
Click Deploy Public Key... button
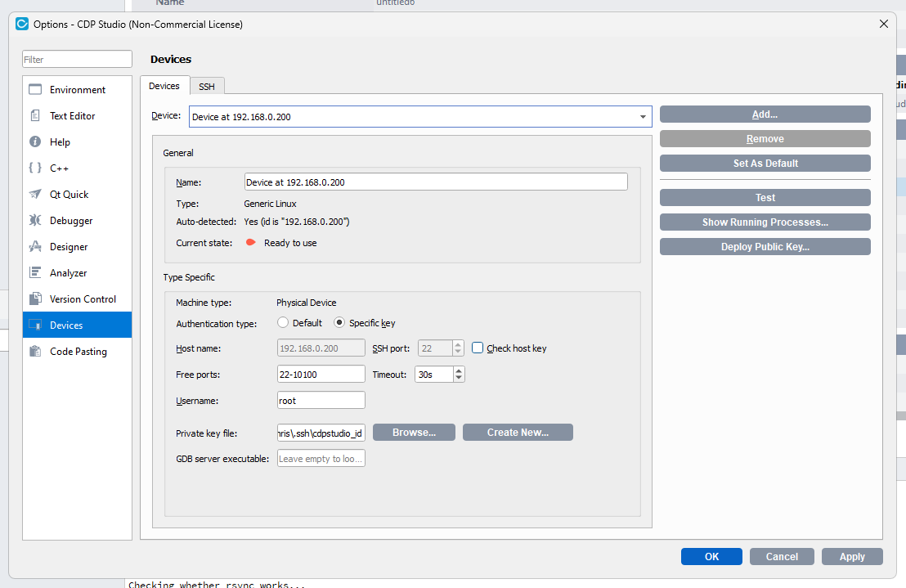click(765, 247)
